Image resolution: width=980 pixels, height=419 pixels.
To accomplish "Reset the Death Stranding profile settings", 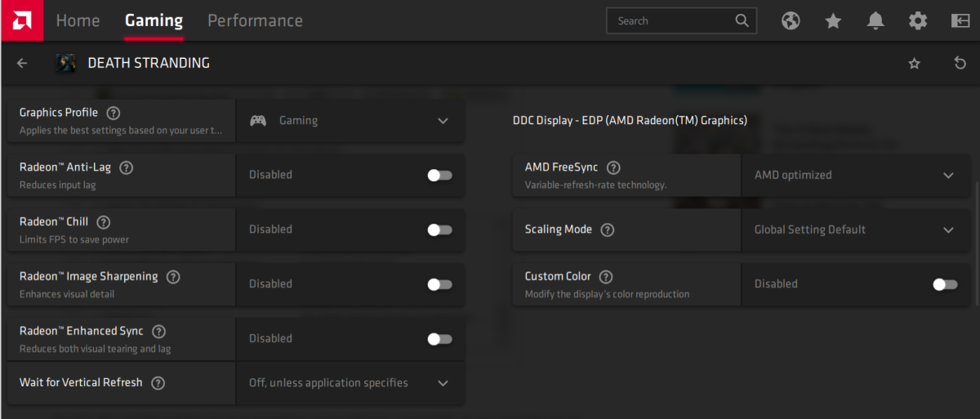I will pos(960,63).
